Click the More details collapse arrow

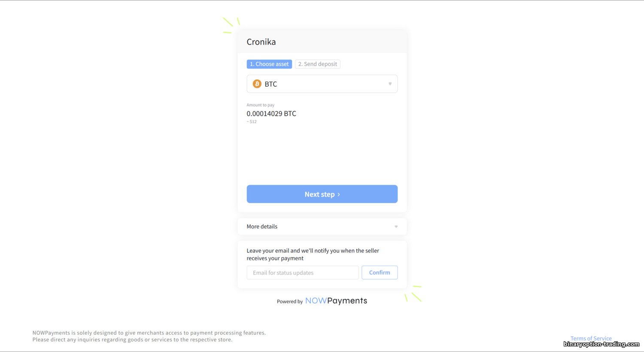pyautogui.click(x=396, y=227)
